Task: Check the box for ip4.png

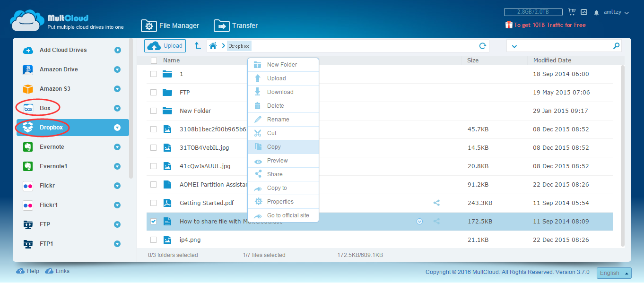Action: pos(153,240)
